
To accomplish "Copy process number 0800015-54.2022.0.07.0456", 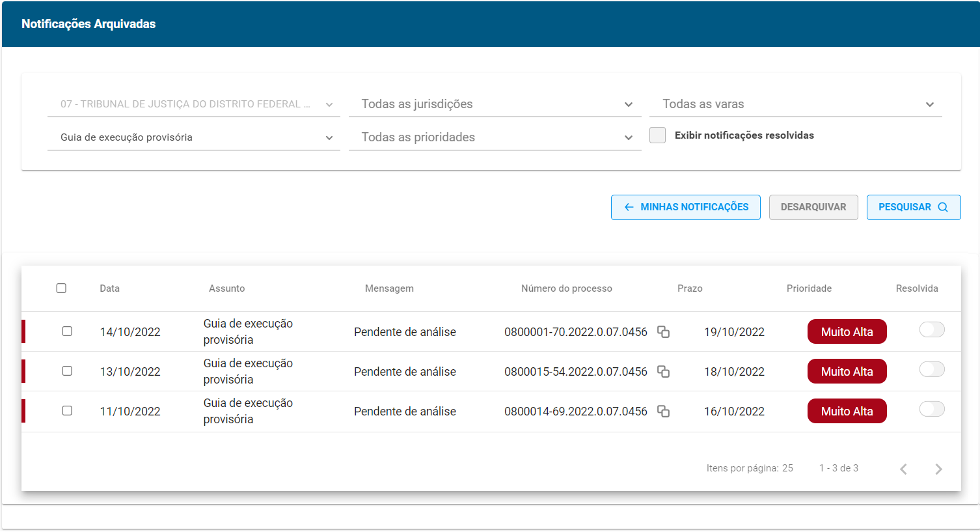I will coord(663,372).
